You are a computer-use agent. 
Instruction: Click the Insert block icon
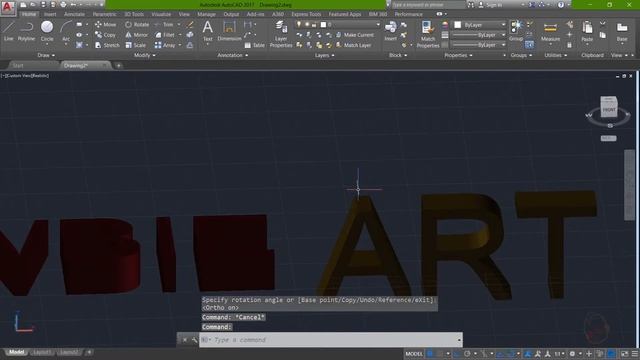coord(390,31)
